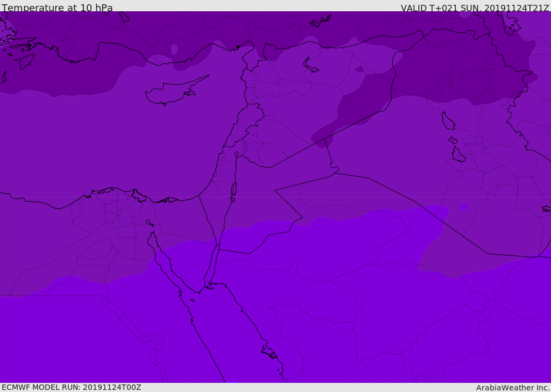Click the Dead Sea outline
551x392 pixels.
click(234, 191)
